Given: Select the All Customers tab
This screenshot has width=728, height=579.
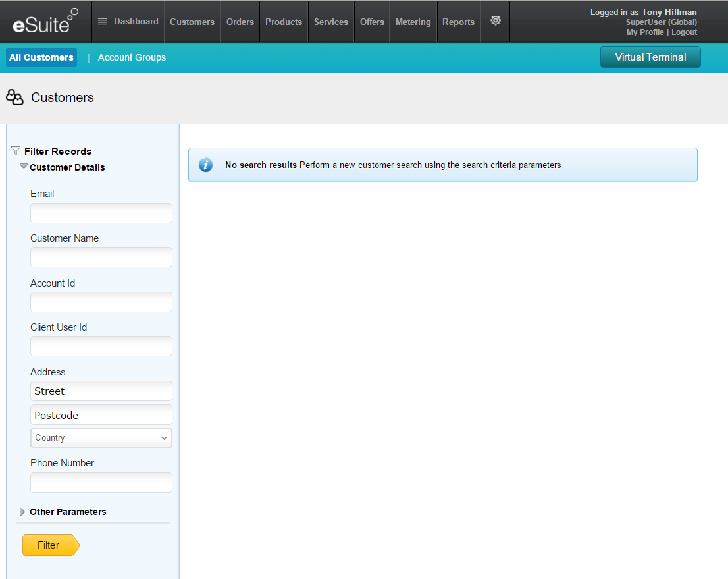Looking at the screenshot, I should pyautogui.click(x=41, y=57).
